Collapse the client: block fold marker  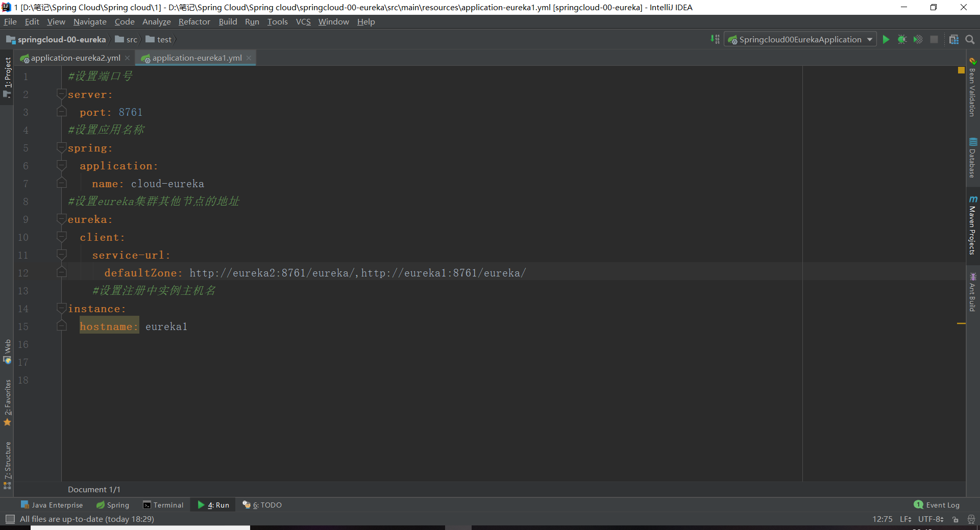point(62,237)
